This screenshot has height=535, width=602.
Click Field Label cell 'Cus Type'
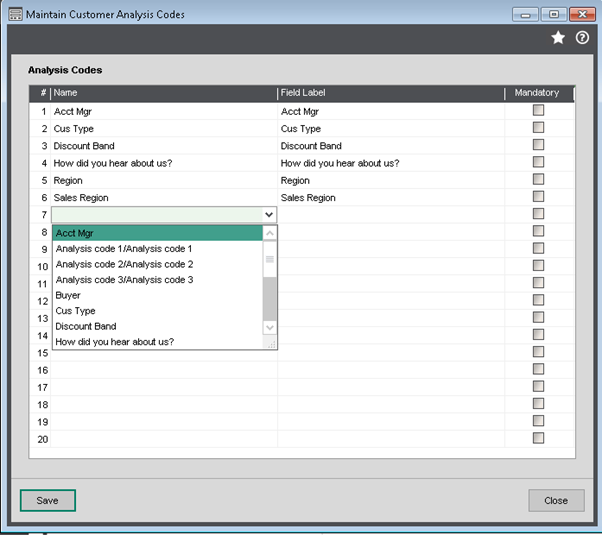click(x=391, y=129)
